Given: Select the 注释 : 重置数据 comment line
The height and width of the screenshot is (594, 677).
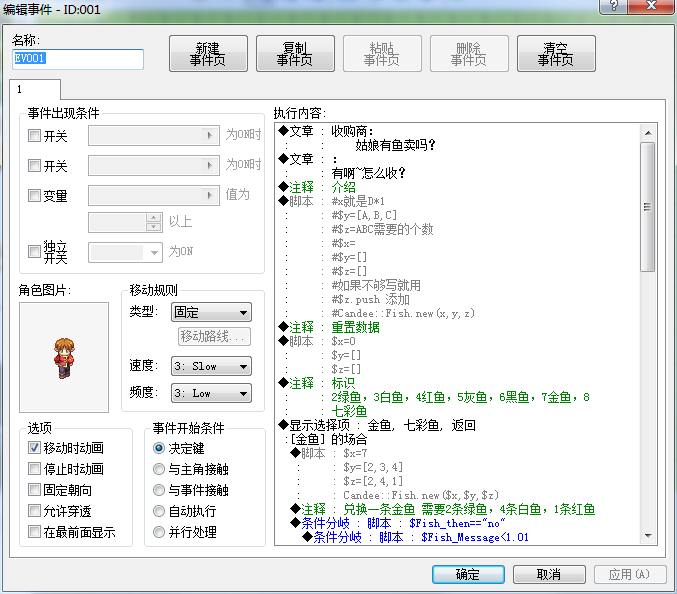Looking at the screenshot, I should [329, 327].
